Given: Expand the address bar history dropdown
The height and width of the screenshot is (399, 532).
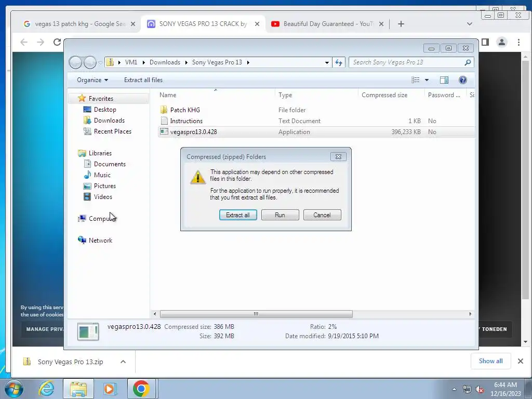Looking at the screenshot, I should (x=327, y=62).
